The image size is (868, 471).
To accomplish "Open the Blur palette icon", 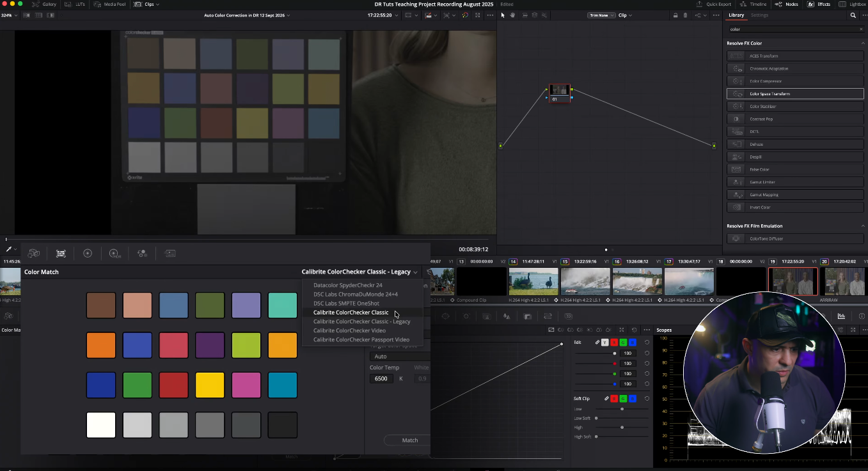I will pos(507,316).
